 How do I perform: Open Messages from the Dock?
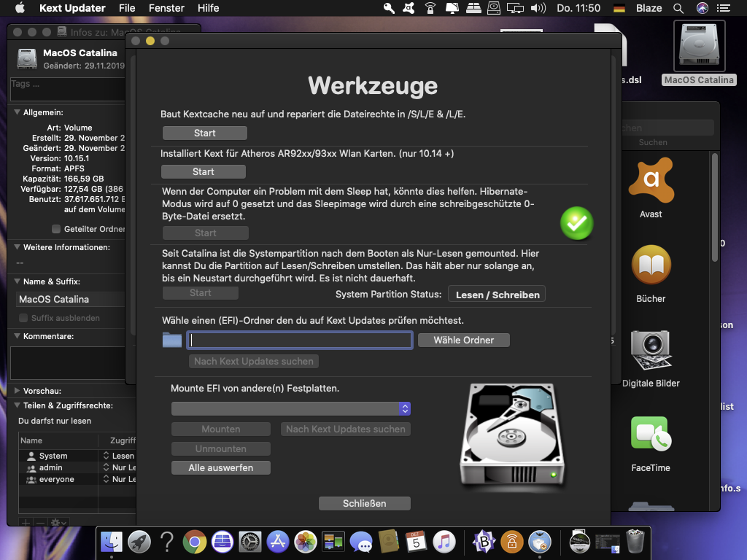tap(361, 542)
